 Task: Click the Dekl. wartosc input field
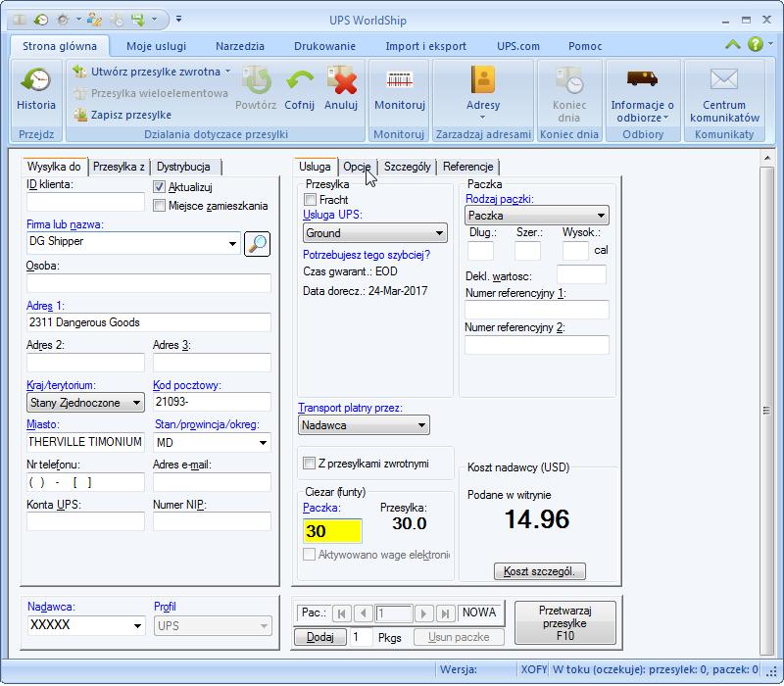coord(581,275)
